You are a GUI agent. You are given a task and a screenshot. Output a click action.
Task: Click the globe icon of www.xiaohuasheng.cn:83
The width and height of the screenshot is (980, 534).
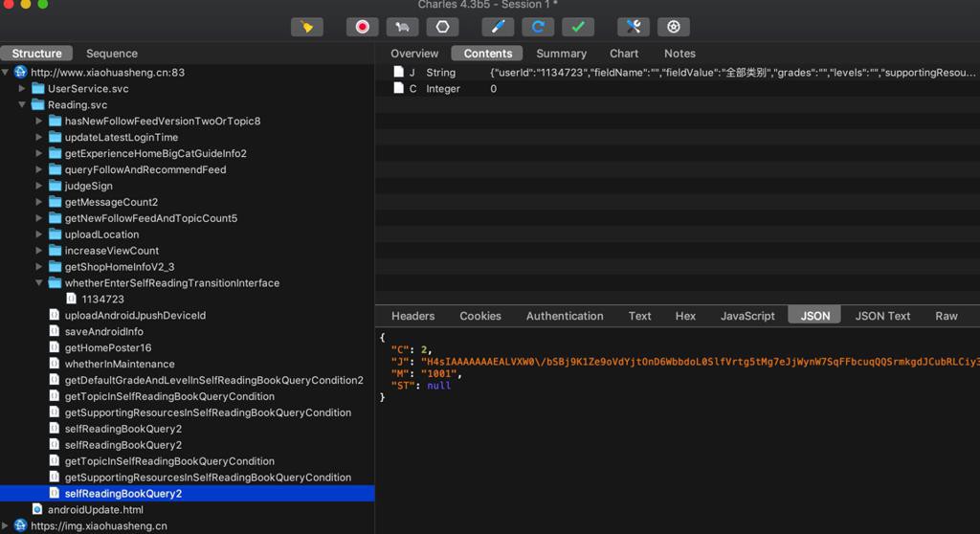click(x=21, y=72)
